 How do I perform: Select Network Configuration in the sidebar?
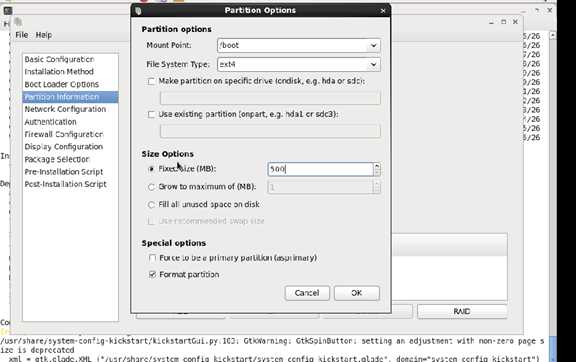[x=65, y=109]
